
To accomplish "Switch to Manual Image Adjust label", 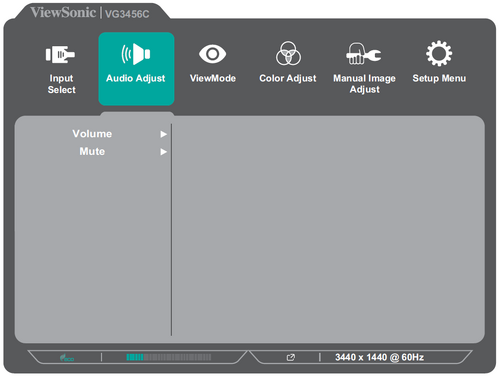I will coord(364,84).
